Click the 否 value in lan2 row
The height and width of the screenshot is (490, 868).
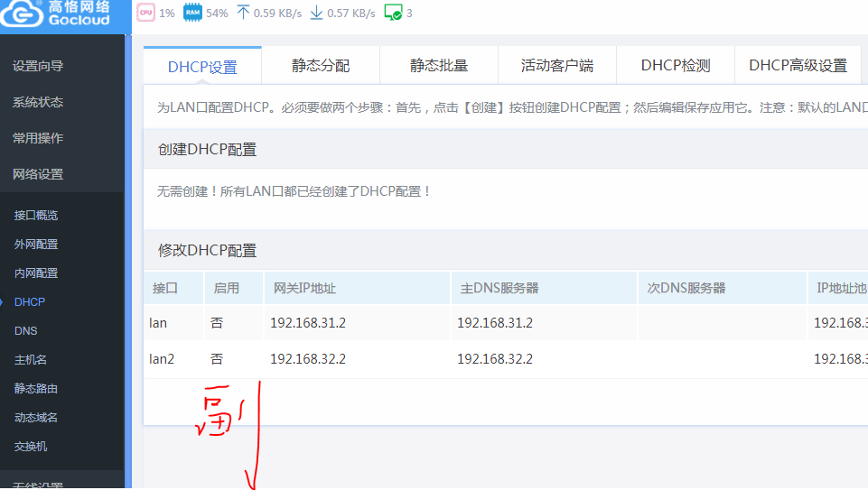click(x=217, y=359)
